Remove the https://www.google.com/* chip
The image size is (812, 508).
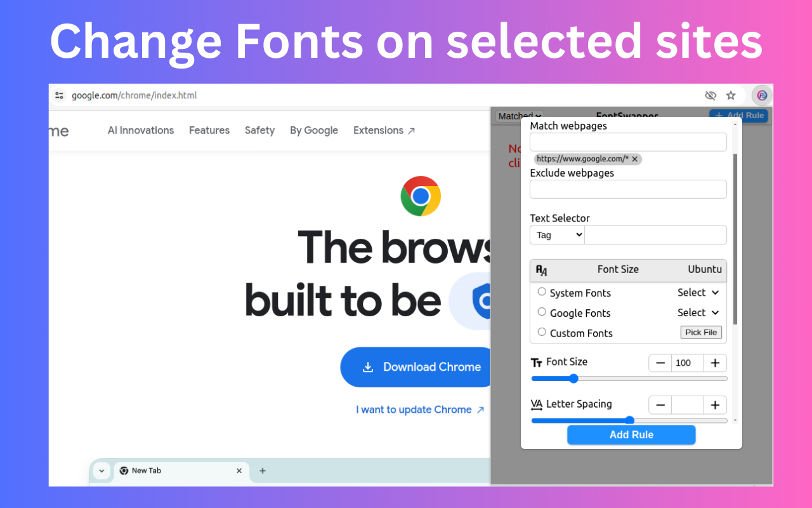[634, 159]
